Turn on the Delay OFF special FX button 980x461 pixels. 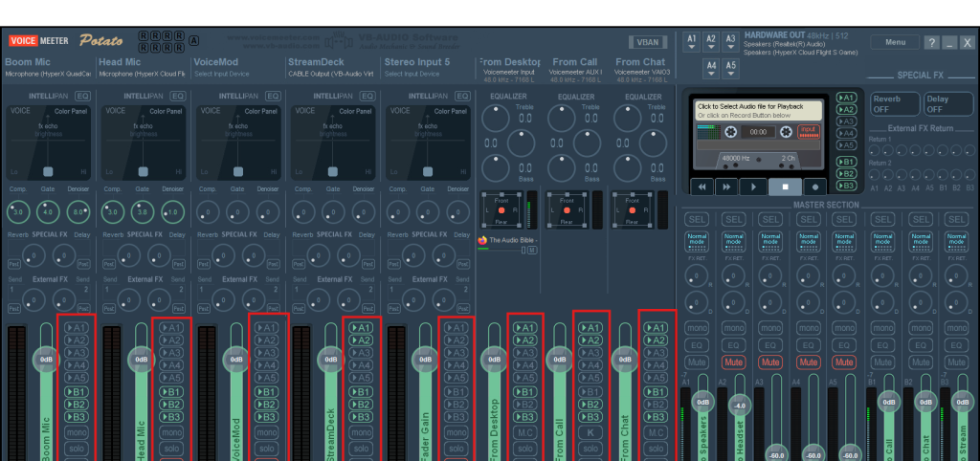tap(948, 103)
